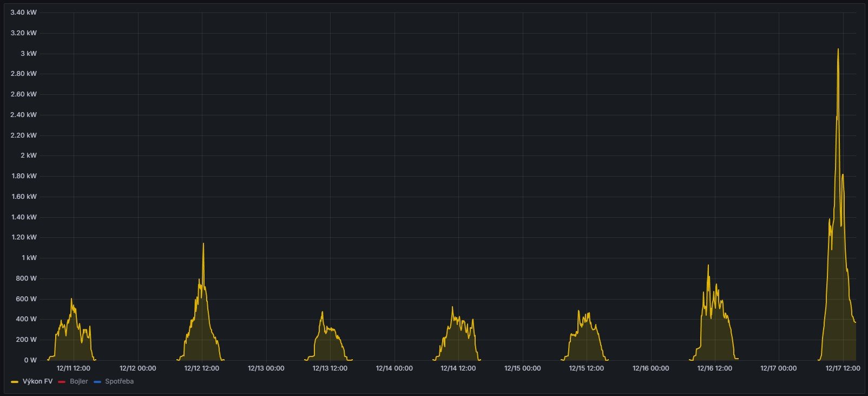The height and width of the screenshot is (396, 868).
Task: Click the "12/17 12:00" time axis label
Action: pyautogui.click(x=843, y=368)
